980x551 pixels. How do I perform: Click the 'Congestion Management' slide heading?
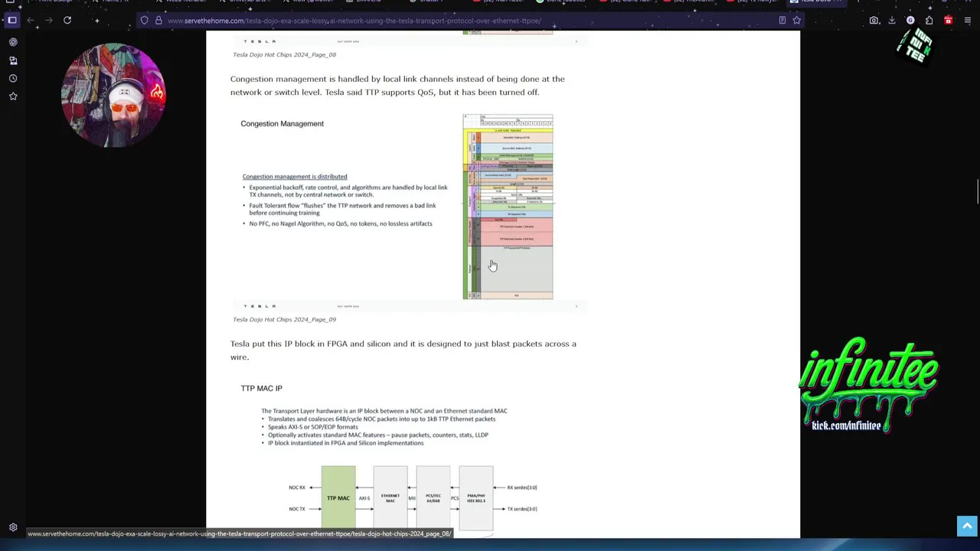[x=282, y=123]
